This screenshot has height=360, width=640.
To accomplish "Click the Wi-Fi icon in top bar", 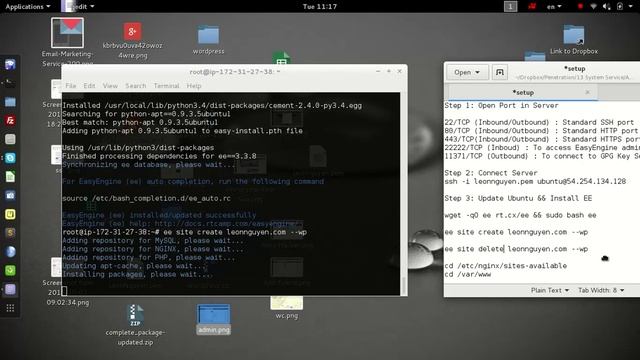I will [593, 7].
